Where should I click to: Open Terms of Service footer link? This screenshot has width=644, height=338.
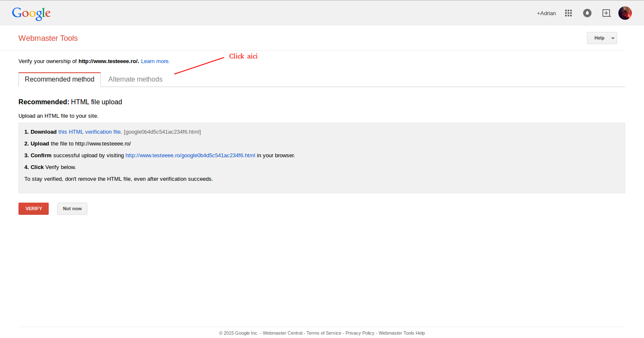[324, 333]
